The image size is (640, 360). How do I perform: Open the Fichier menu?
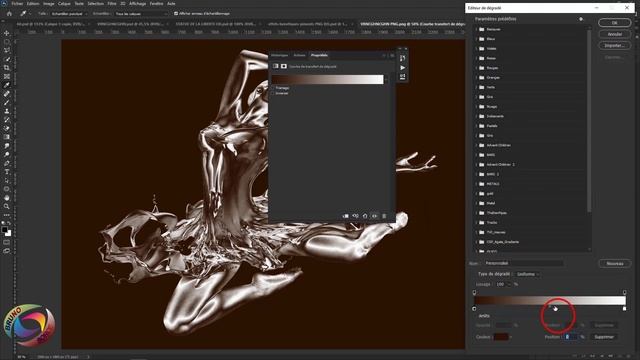(17, 3)
